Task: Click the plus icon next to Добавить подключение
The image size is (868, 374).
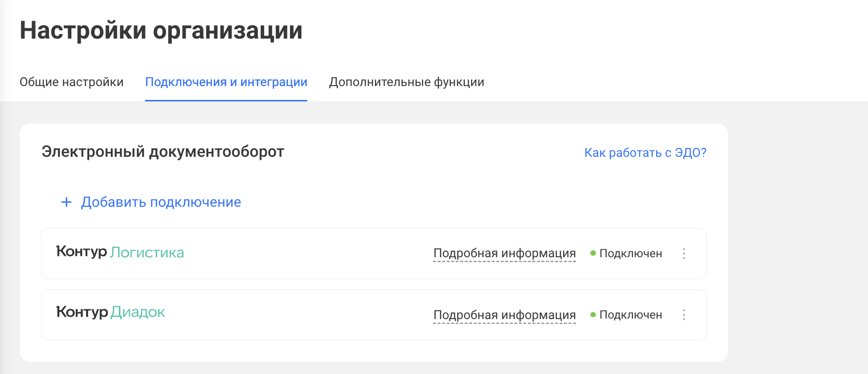Action: 66,202
